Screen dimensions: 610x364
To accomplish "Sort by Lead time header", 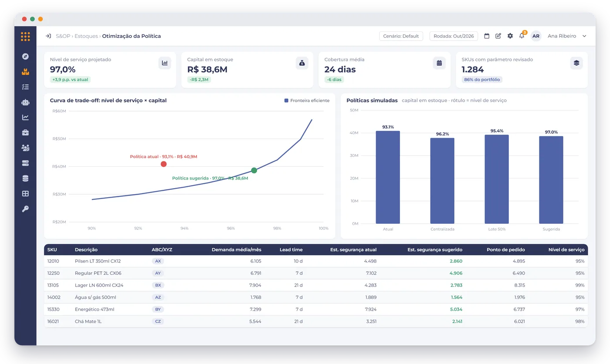I will [291, 250].
